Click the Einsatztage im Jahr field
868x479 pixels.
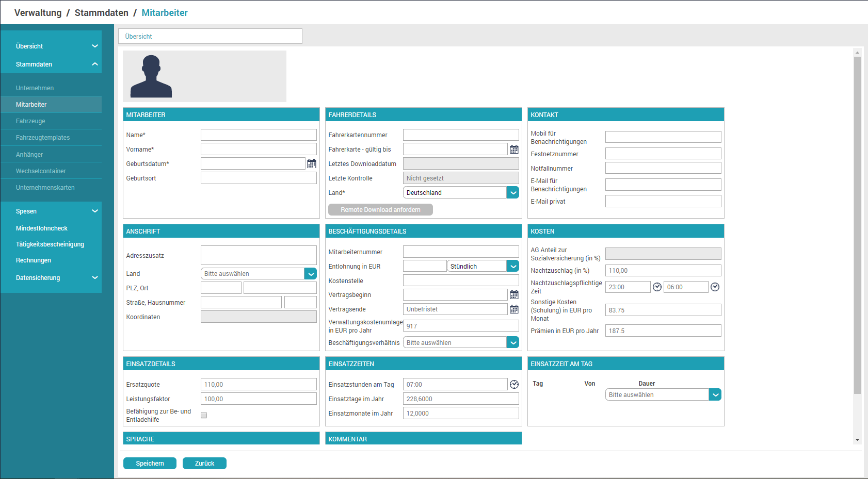461,399
